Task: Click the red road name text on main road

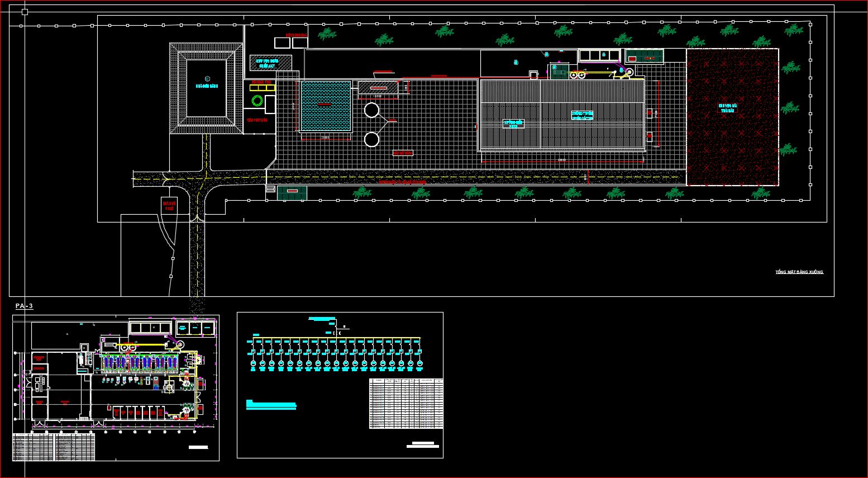Action: [x=402, y=182]
